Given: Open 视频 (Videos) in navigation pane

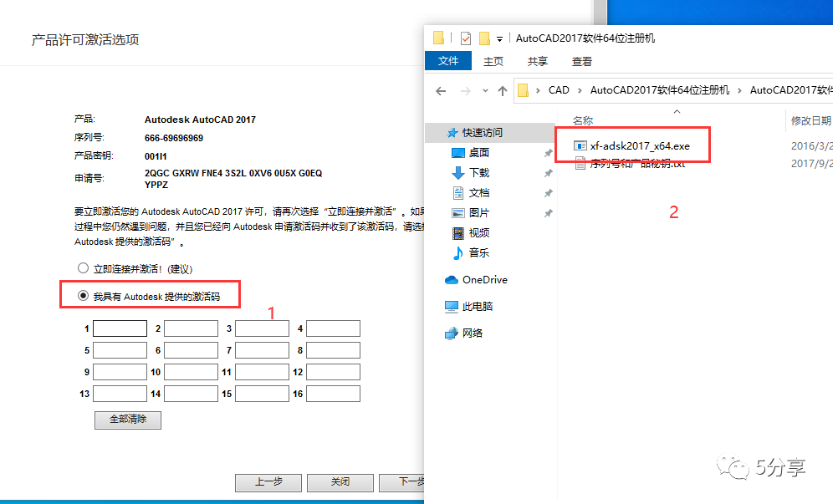Looking at the screenshot, I should pyautogui.click(x=478, y=232).
